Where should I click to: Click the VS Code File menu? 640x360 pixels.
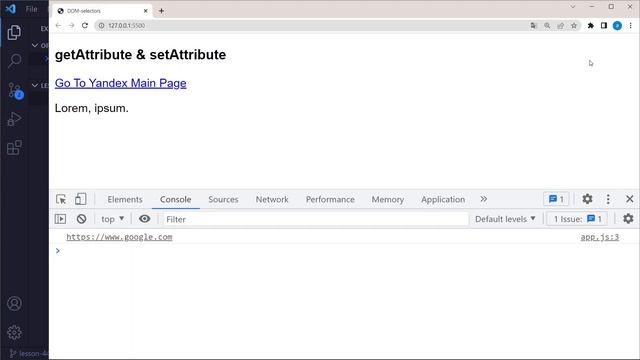(x=31, y=9)
